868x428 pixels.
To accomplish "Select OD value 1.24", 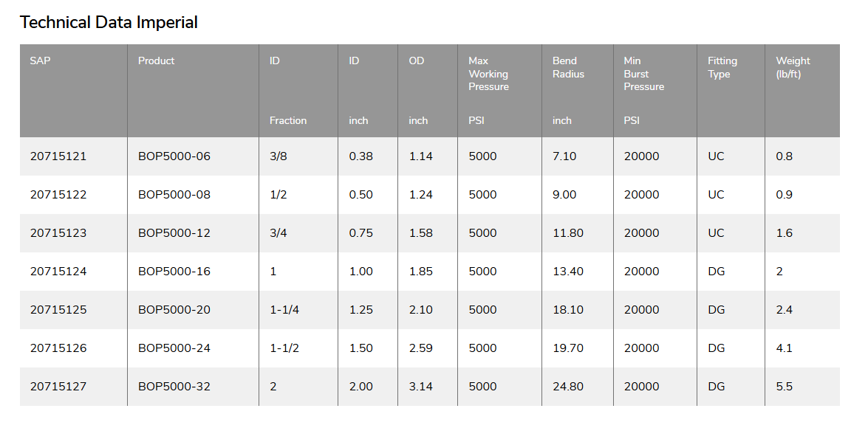I will tap(421, 195).
